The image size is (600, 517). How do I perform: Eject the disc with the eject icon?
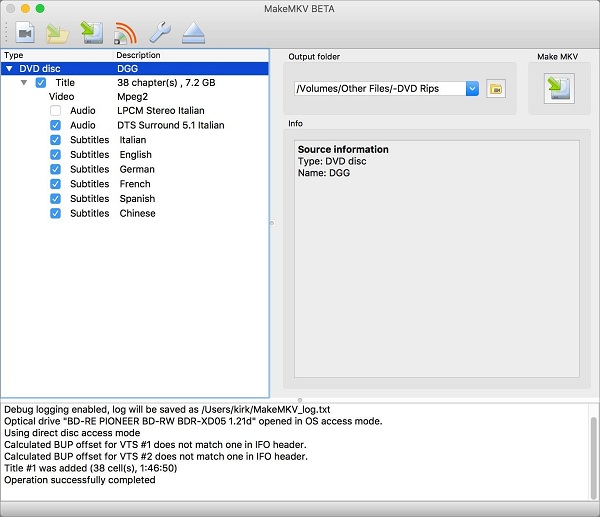(x=193, y=32)
